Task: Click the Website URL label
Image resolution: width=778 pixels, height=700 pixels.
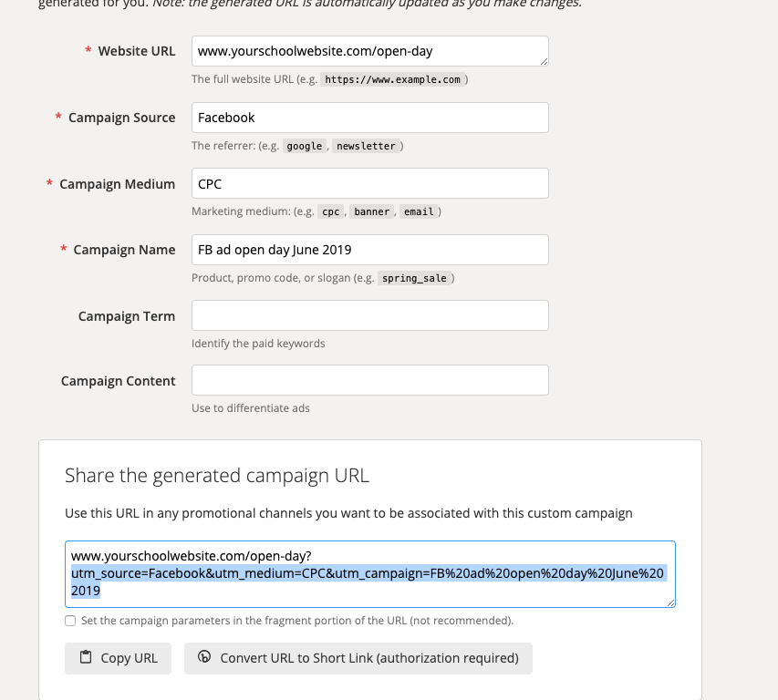Action: [137, 51]
